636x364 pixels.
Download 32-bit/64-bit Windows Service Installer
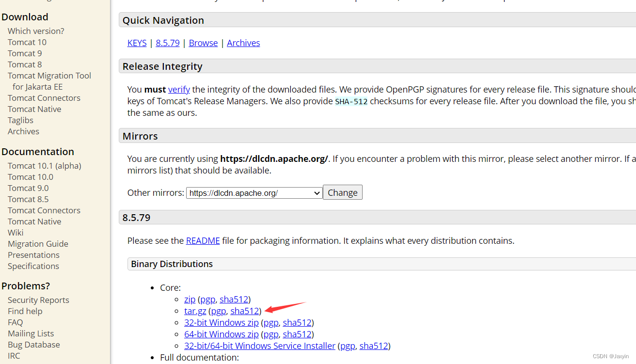(260, 346)
